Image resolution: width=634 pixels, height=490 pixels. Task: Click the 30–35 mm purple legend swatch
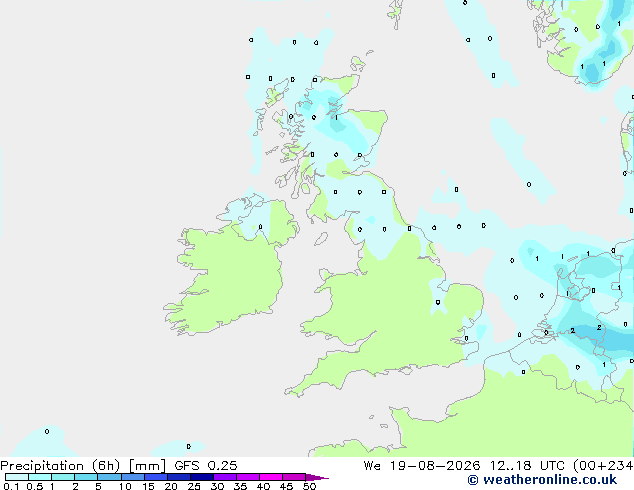click(225, 477)
